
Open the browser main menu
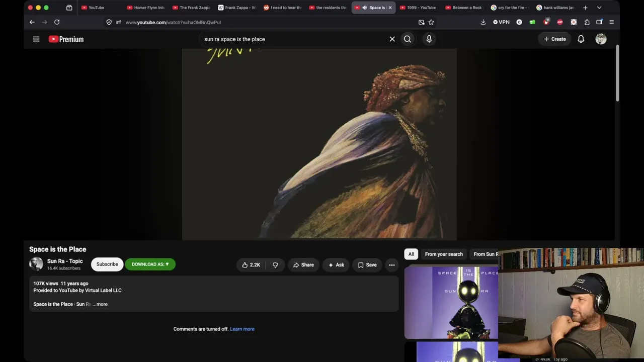(611, 22)
